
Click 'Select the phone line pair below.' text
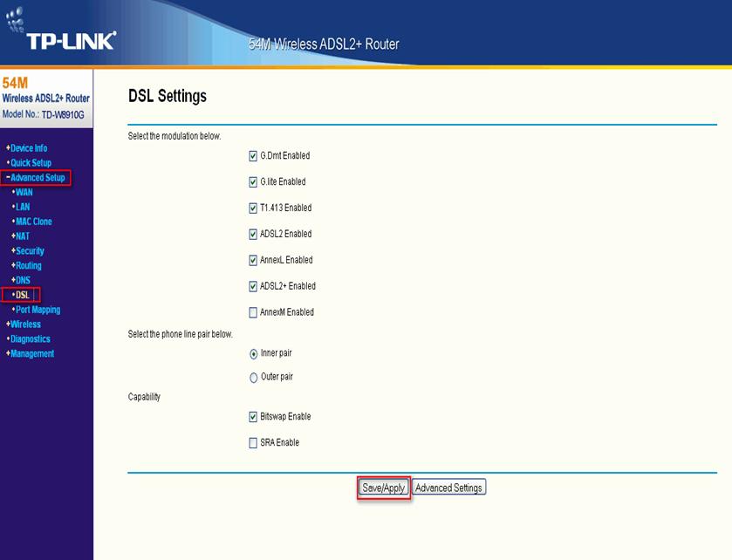pos(181,334)
